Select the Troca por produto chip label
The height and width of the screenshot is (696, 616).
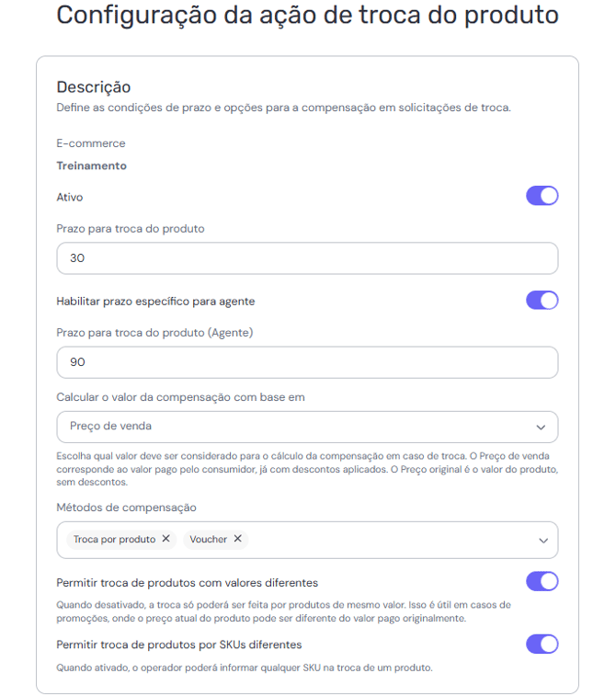coord(114,540)
